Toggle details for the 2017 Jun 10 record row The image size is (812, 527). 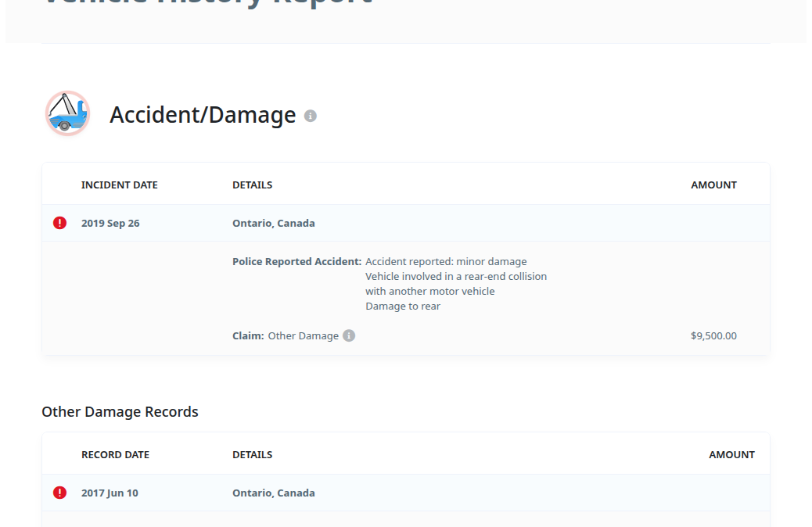pyautogui.click(x=110, y=492)
